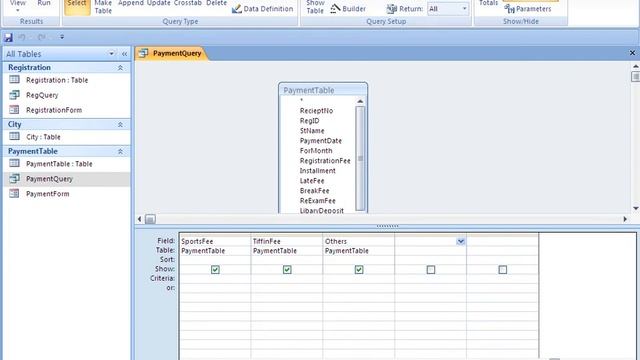Collapse the Registration group
640x360 pixels.
click(120, 68)
